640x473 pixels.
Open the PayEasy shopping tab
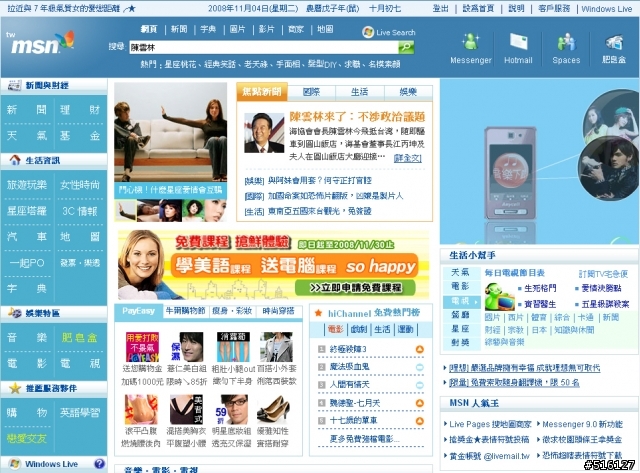(138, 311)
